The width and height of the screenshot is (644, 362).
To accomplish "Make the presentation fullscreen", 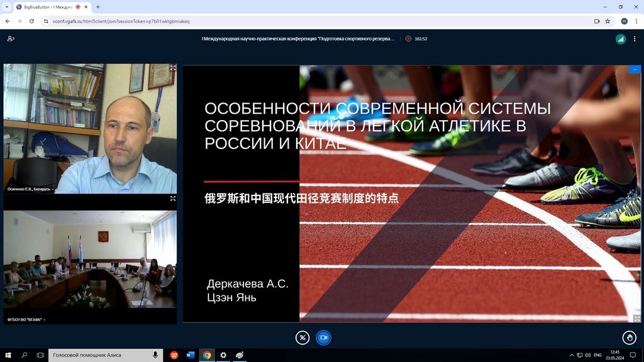I will [x=636, y=319].
